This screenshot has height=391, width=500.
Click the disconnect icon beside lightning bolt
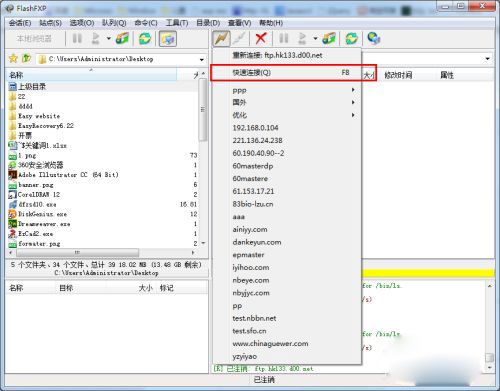pos(239,39)
